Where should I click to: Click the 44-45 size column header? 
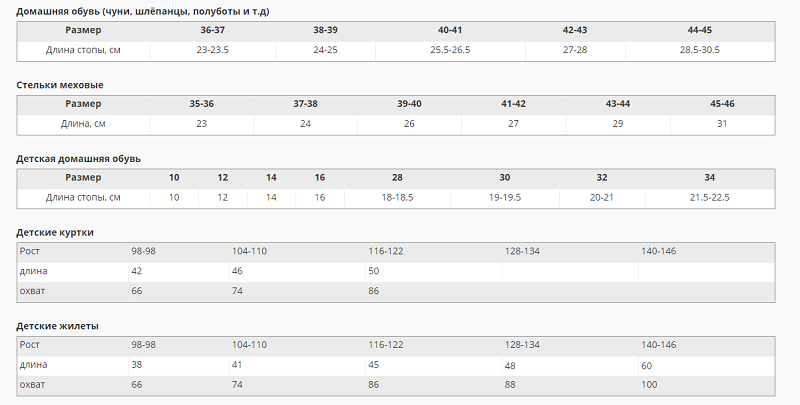[699, 30]
